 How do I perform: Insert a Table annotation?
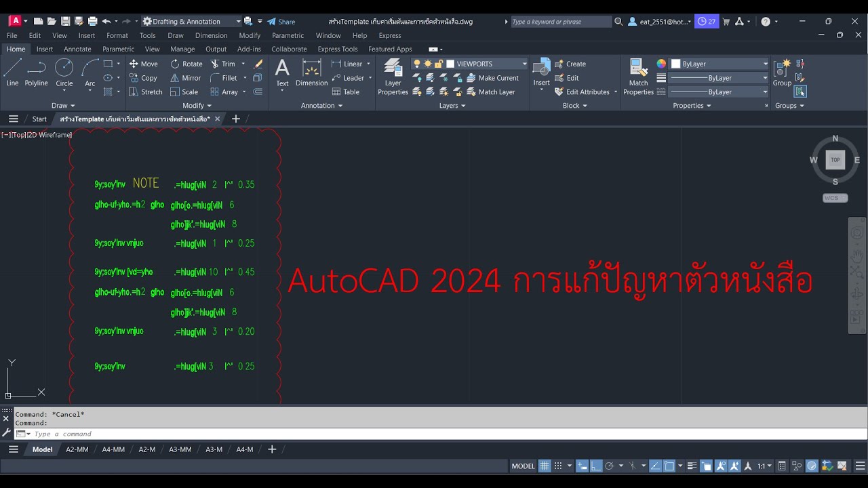click(x=346, y=92)
